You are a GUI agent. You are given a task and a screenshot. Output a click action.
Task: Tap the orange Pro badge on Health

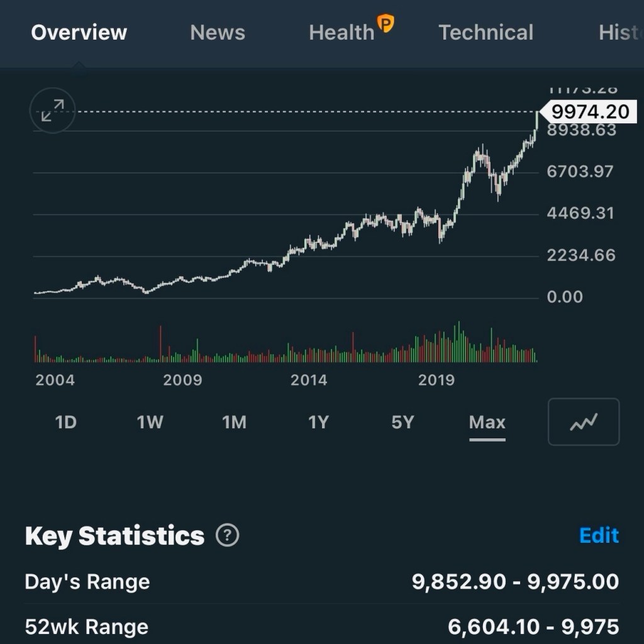(386, 23)
